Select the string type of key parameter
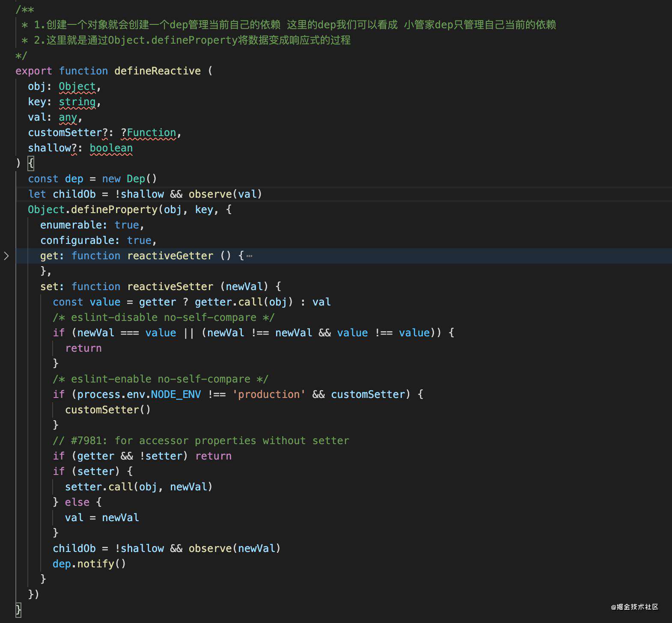The width and height of the screenshot is (672, 623). 77,102
